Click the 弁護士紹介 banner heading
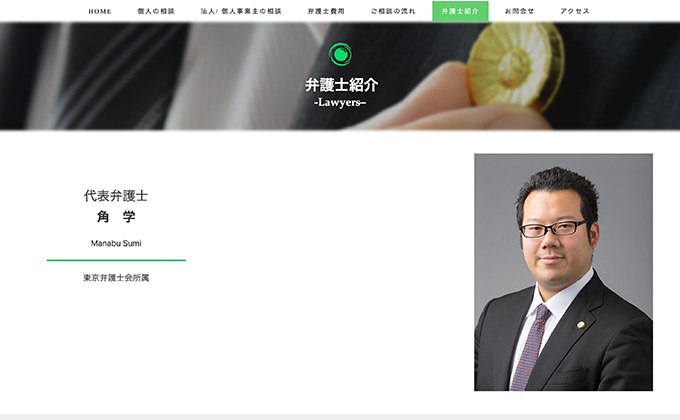 (x=341, y=85)
